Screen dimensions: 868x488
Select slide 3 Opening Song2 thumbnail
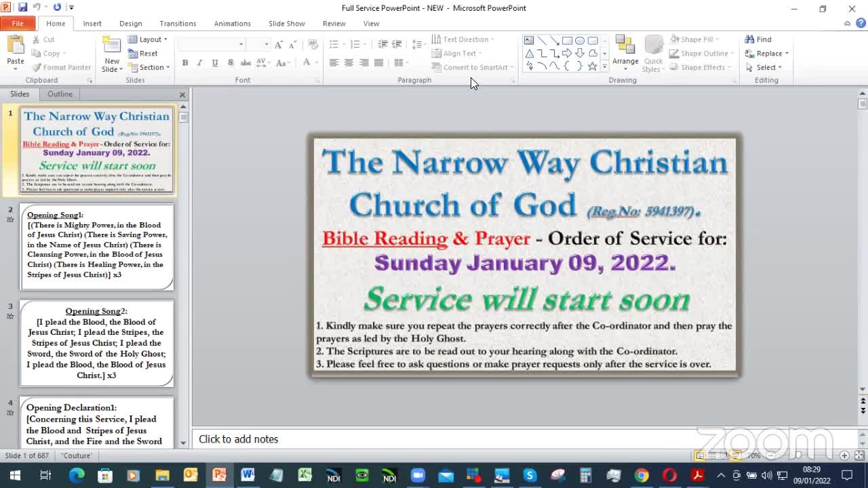[97, 344]
